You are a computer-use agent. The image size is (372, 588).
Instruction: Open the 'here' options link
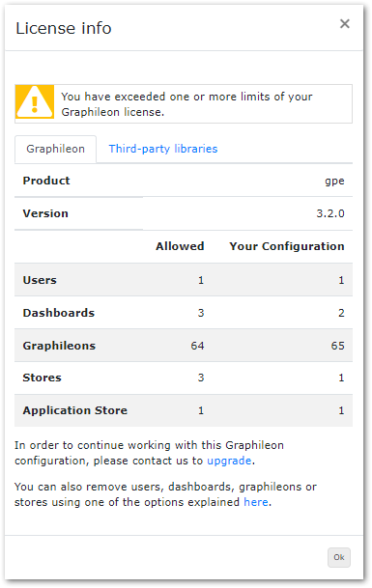[x=256, y=502]
